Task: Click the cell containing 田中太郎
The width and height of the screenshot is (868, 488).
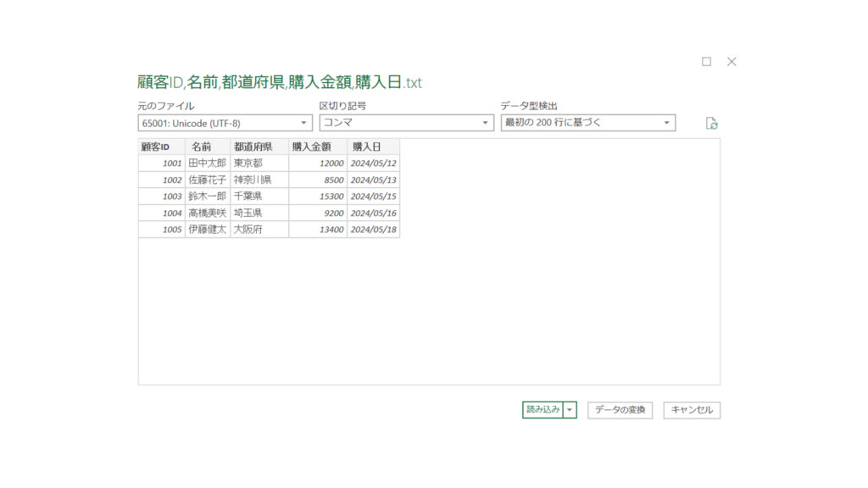Action: tap(207, 163)
